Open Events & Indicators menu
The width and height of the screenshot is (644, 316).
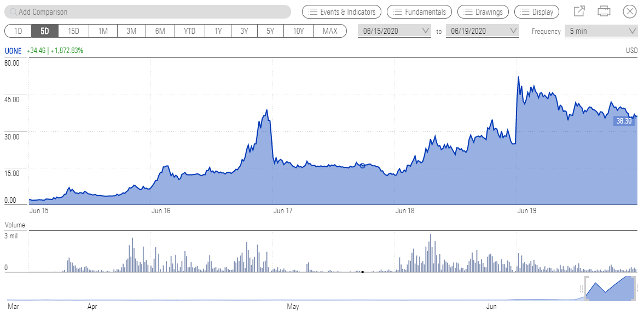pyautogui.click(x=341, y=11)
